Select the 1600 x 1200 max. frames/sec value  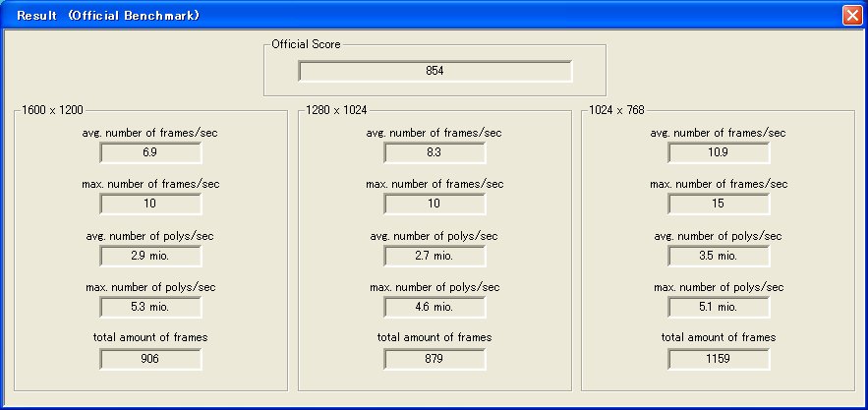click(x=150, y=204)
